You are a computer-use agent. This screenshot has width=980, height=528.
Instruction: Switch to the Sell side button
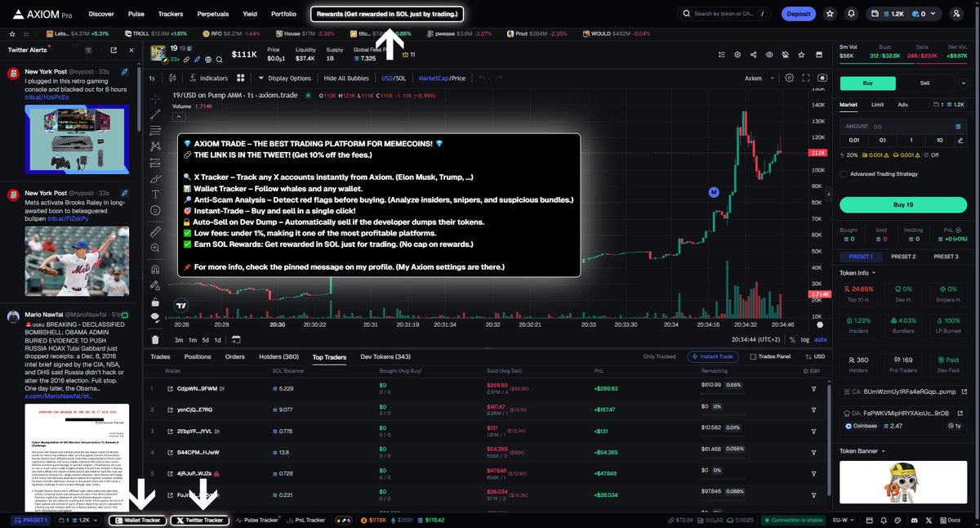[924, 83]
